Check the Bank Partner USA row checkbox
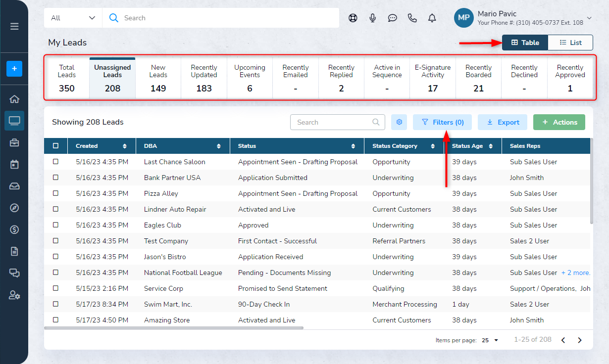This screenshot has width=609, height=364. click(55, 178)
